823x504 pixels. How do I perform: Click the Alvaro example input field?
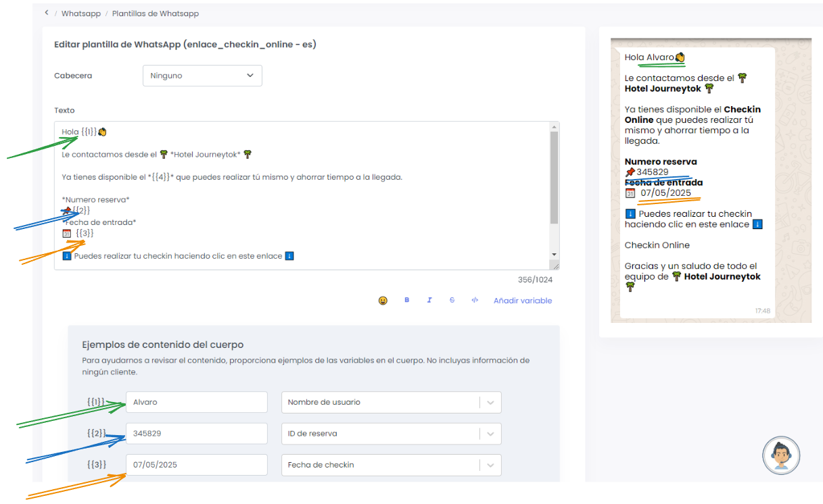click(x=196, y=402)
